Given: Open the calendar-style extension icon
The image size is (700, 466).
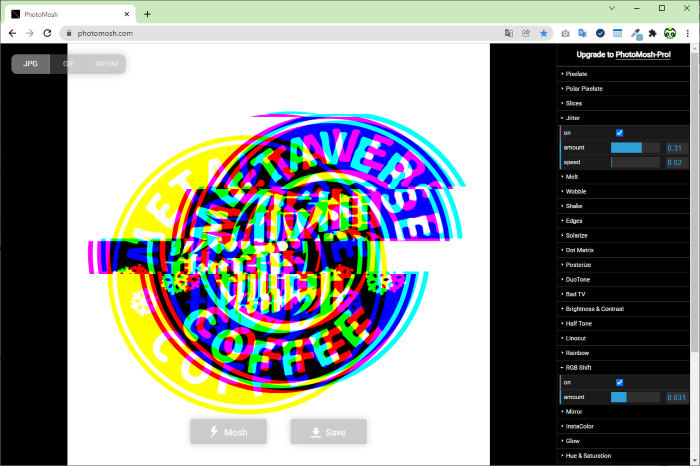Looking at the screenshot, I should (617, 33).
